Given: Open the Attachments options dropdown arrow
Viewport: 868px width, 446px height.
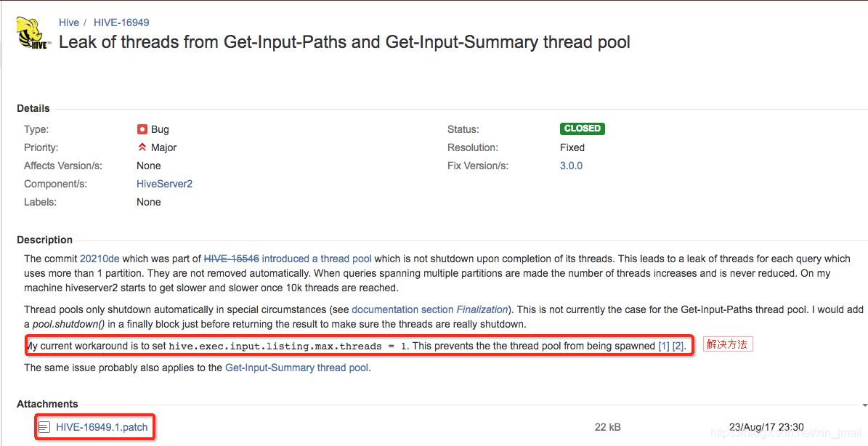Looking at the screenshot, I should coord(864,405).
